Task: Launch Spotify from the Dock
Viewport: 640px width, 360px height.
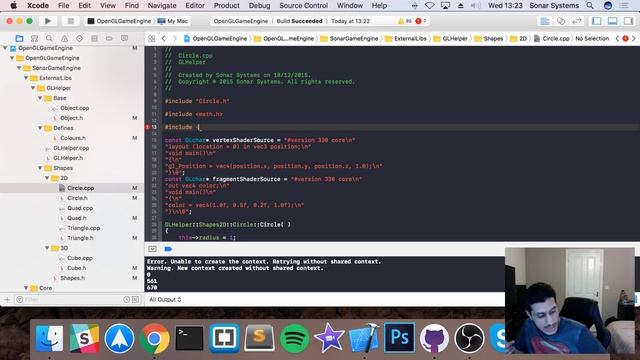Action: point(294,338)
